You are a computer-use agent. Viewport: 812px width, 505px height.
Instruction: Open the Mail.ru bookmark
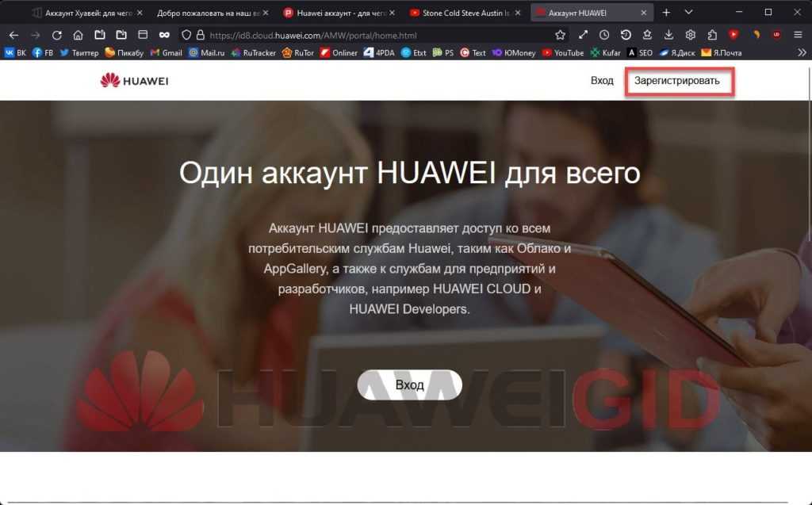tap(207, 53)
